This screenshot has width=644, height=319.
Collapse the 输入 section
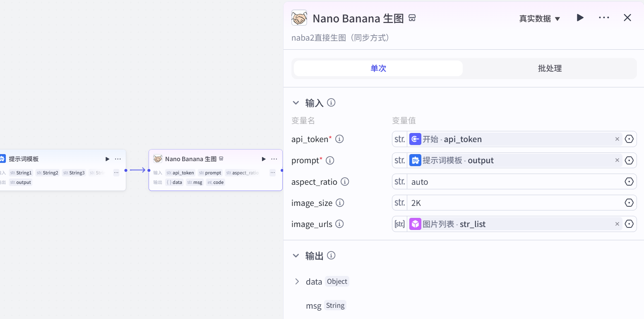(296, 103)
